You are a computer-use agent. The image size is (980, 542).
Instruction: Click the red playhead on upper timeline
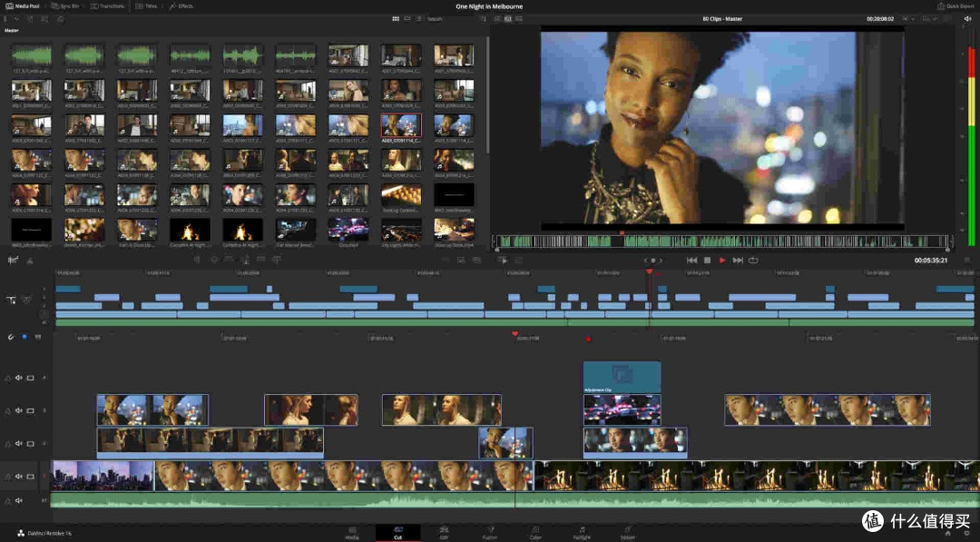[x=650, y=272]
